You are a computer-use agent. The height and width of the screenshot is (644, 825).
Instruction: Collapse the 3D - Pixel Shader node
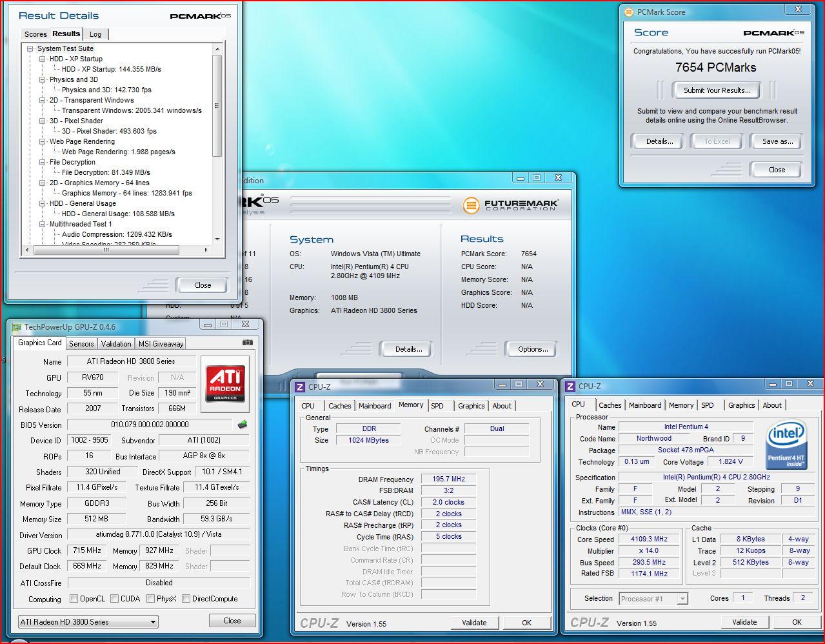tap(43, 121)
